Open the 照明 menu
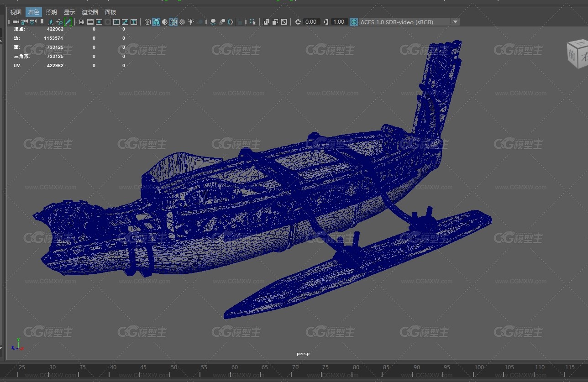This screenshot has height=382, width=588. pyautogui.click(x=52, y=12)
